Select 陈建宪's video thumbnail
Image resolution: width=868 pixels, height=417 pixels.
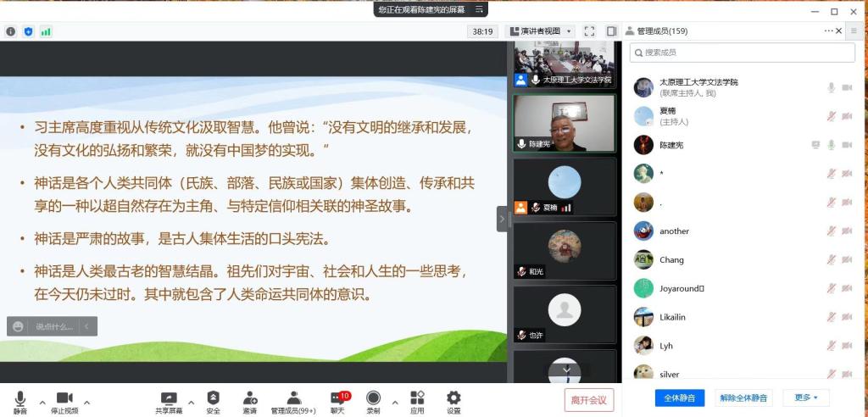tap(564, 123)
